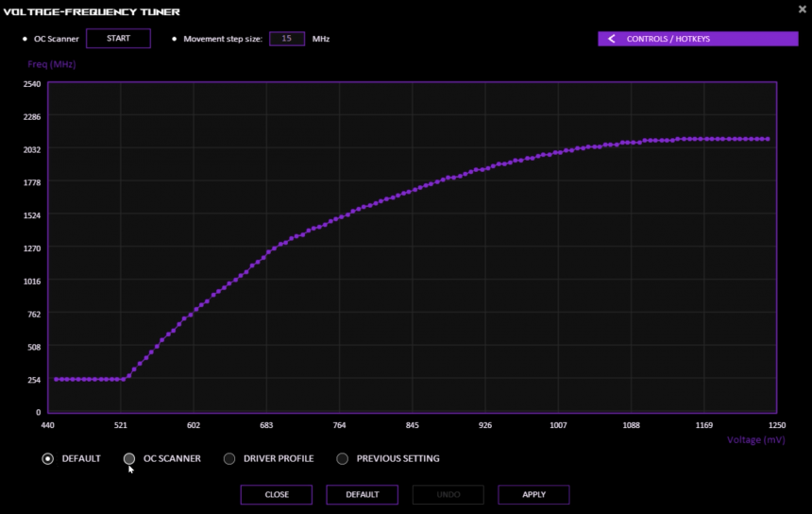Screen dimensions: 812x514
Task: Select the curve point at 521 mV
Action: pos(123,379)
